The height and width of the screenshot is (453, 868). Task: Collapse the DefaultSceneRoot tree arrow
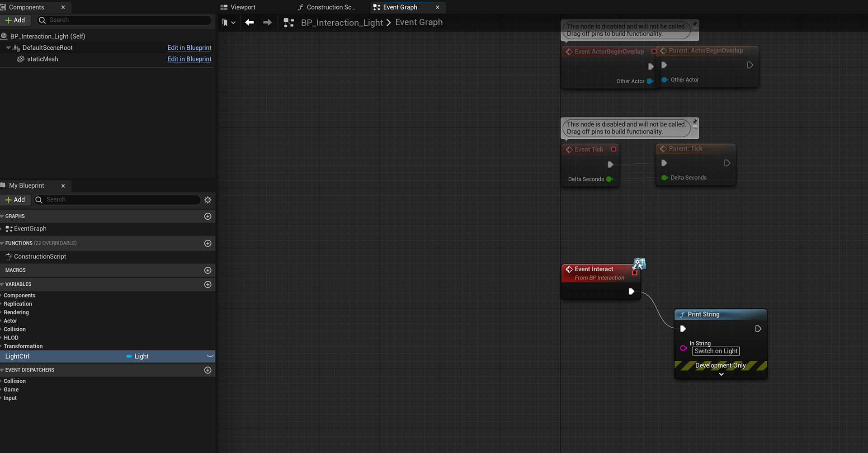8,47
